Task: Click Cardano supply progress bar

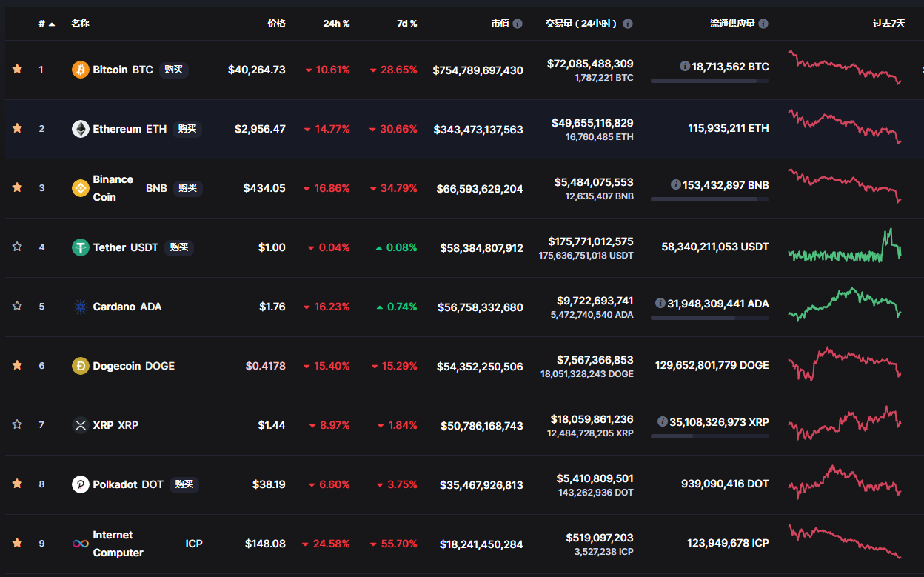Action: click(710, 317)
